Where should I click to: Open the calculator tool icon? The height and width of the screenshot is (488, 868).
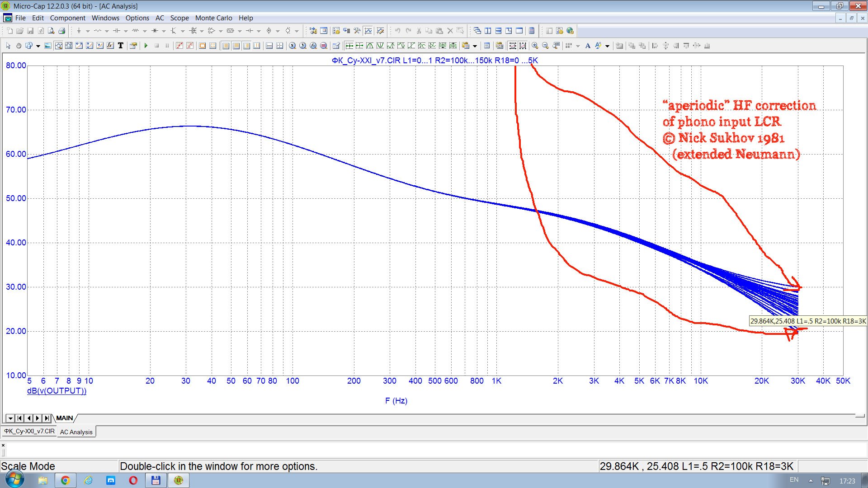point(532,31)
